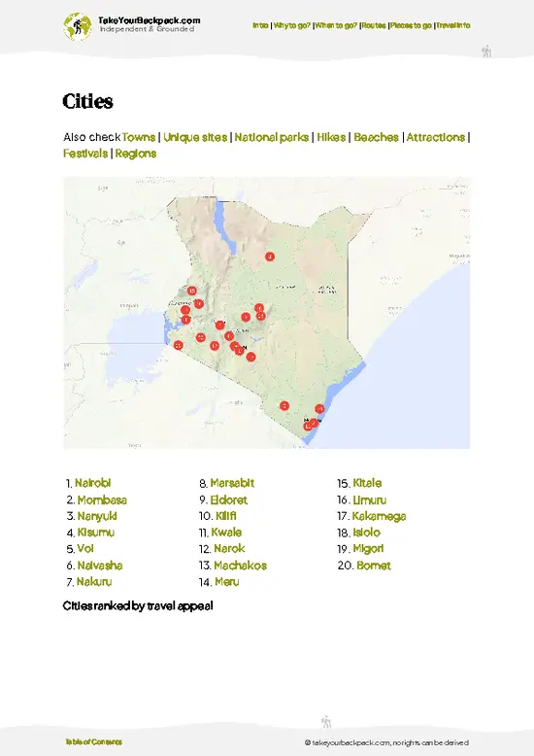The image size is (534, 756).
Task: Open the Voi city link in list
Action: coord(85,549)
